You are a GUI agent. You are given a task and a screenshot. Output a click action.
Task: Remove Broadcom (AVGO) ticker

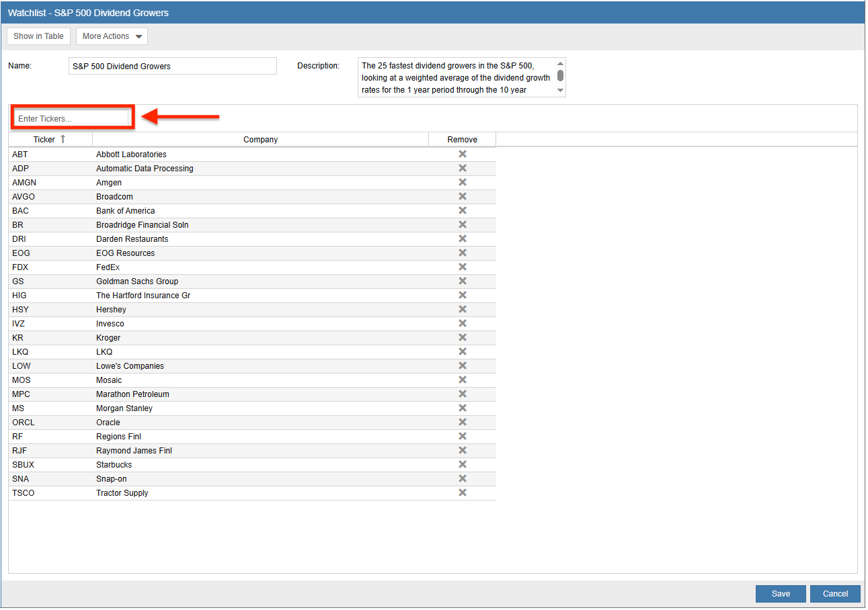point(463,196)
